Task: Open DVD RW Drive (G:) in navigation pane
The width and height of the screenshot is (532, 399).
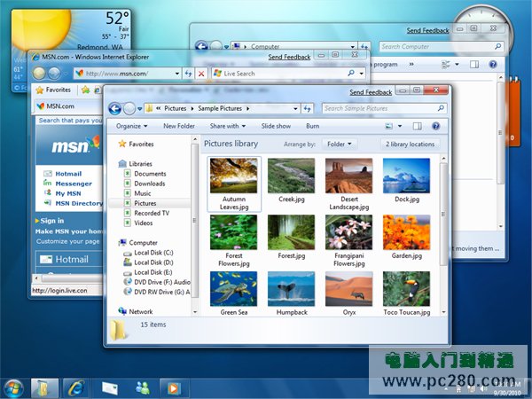Action: [x=157, y=292]
